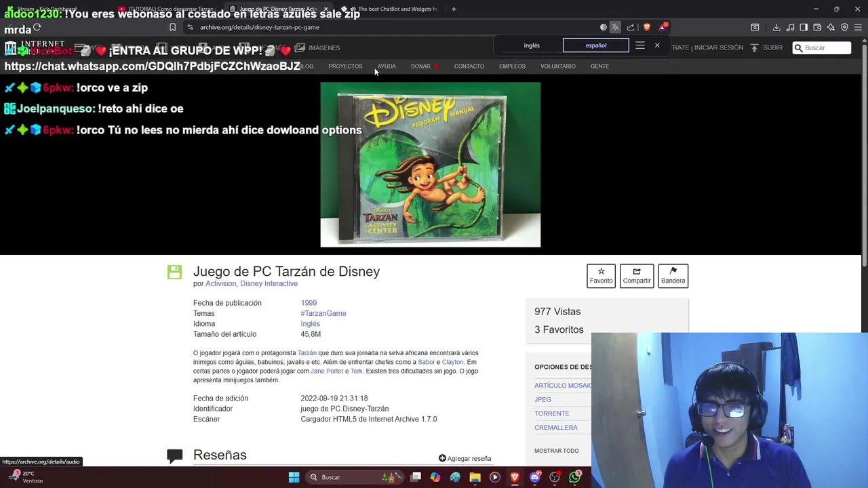Click the archive.org address bar URL
This screenshot has width=868, height=488.
coord(259,27)
